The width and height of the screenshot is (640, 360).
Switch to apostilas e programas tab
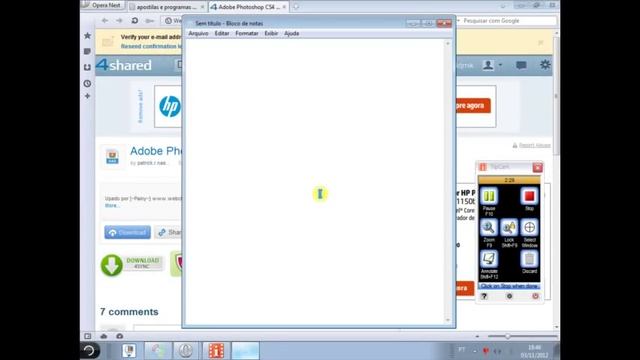[167, 7]
